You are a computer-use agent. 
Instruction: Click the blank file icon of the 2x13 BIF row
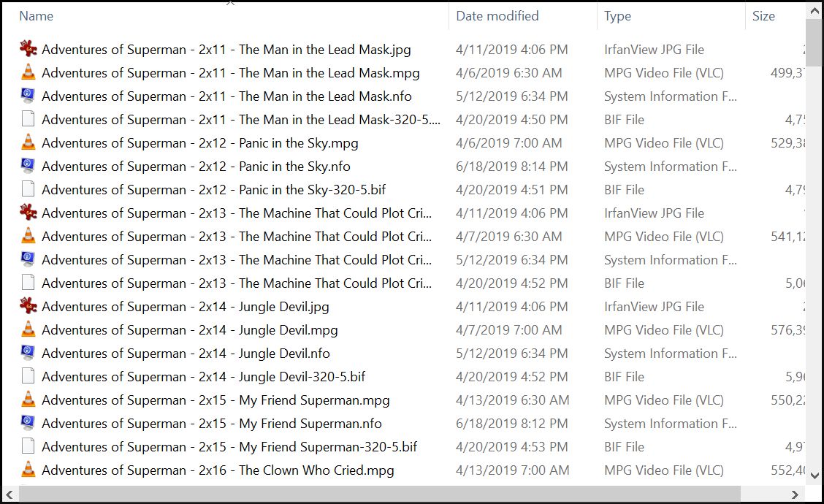[x=28, y=283]
